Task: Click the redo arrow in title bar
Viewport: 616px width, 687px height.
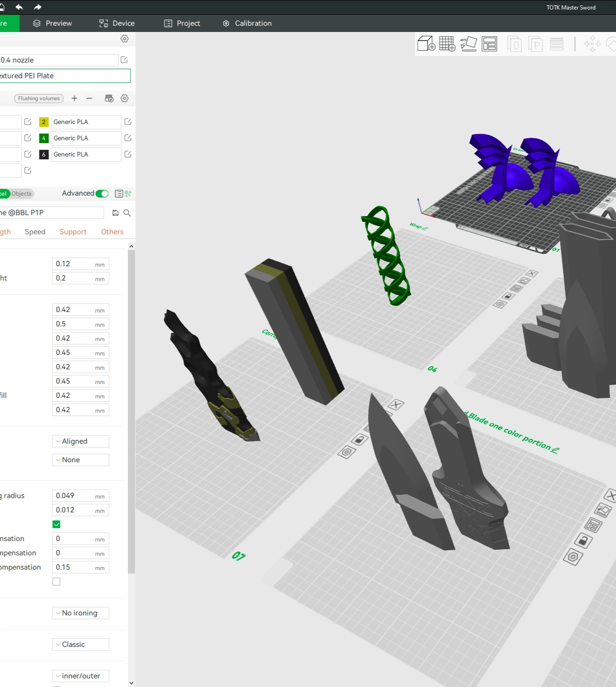Action: [x=38, y=7]
